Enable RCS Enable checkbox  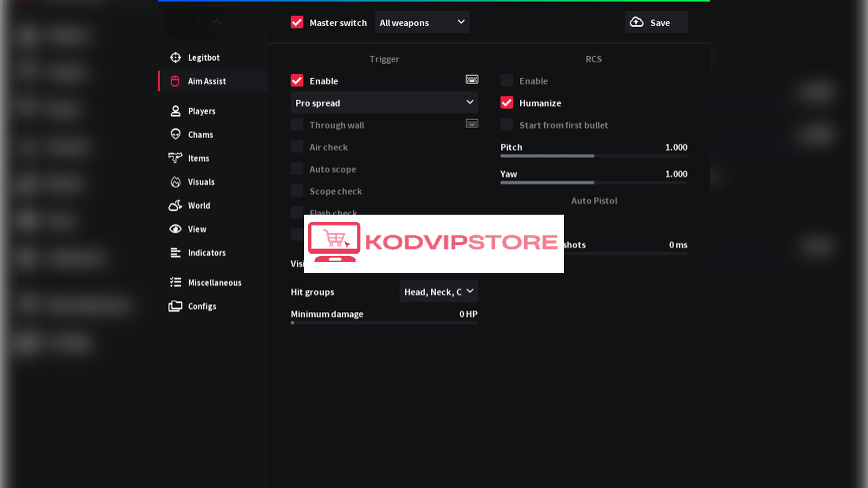pyautogui.click(x=507, y=80)
